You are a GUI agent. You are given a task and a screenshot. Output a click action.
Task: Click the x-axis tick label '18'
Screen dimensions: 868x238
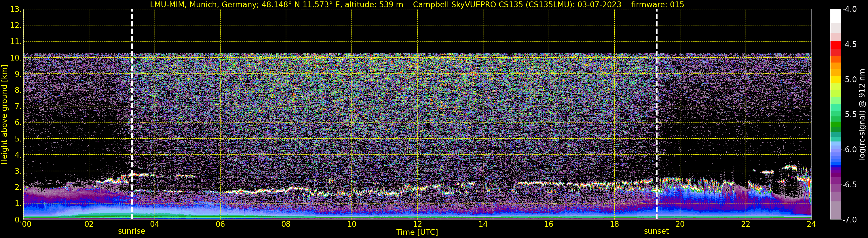click(615, 224)
